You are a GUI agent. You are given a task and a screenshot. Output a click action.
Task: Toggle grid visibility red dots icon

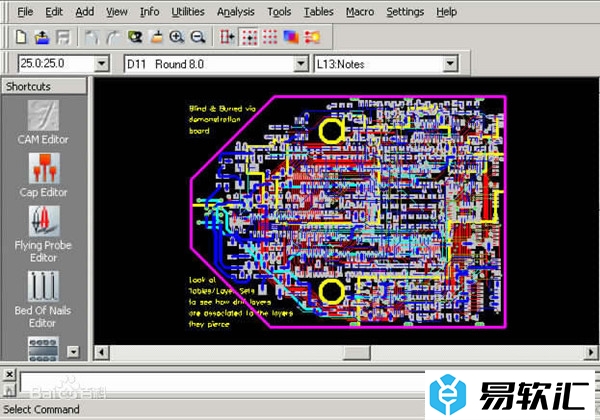click(x=270, y=37)
